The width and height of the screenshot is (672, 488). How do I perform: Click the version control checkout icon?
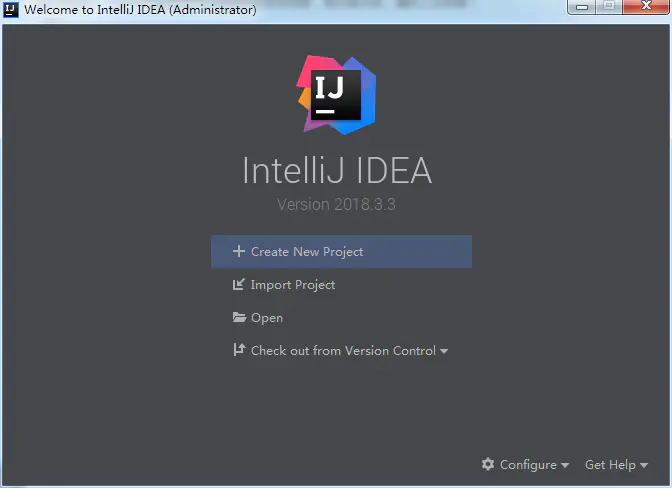(x=239, y=350)
